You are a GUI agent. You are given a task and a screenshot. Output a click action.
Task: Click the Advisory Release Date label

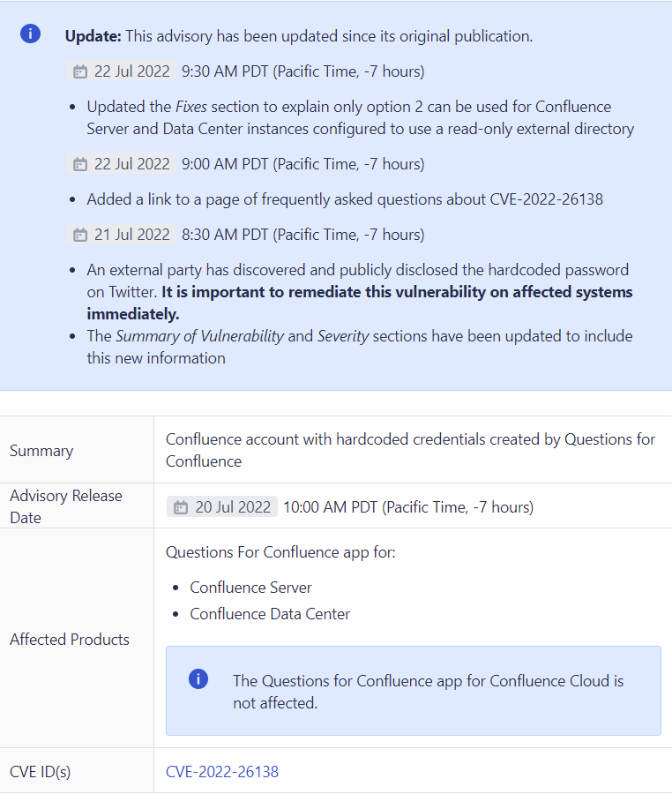tap(65, 506)
